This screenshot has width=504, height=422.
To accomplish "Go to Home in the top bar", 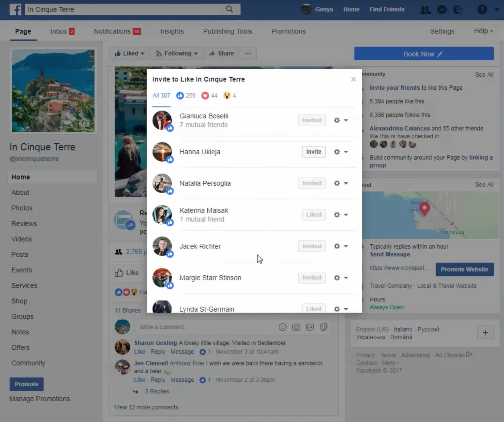I will pyautogui.click(x=351, y=9).
